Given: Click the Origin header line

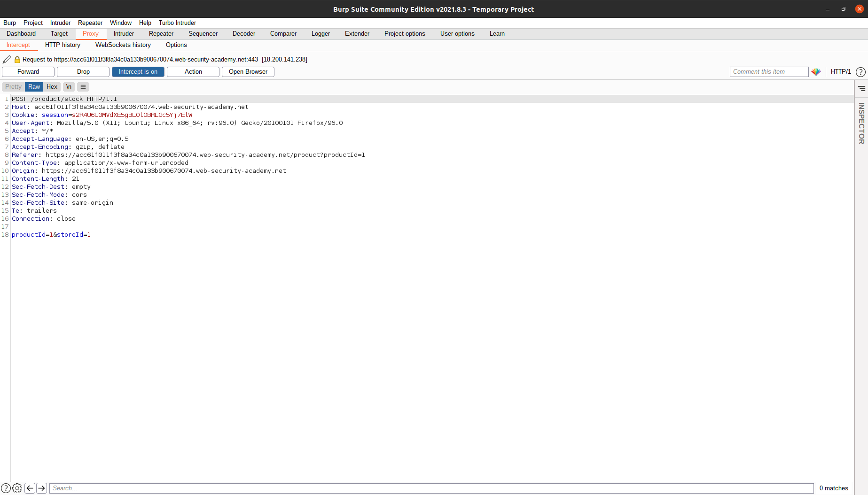Looking at the screenshot, I should [x=149, y=171].
